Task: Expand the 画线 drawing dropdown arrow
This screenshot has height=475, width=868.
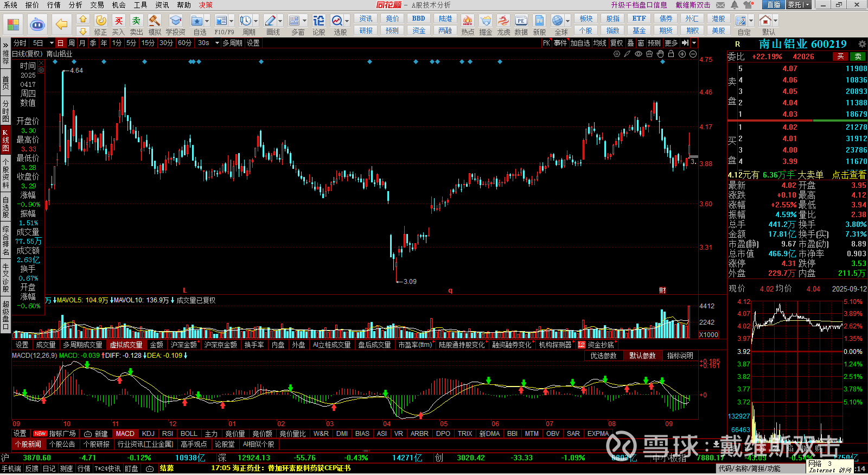Action: (x=280, y=21)
